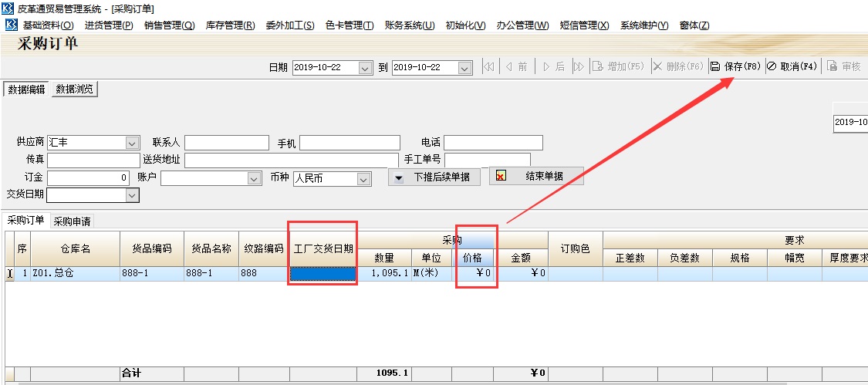Viewport: 868px width, 385px height.
Task: Select the 采购订单 grid tab
Action: point(25,220)
